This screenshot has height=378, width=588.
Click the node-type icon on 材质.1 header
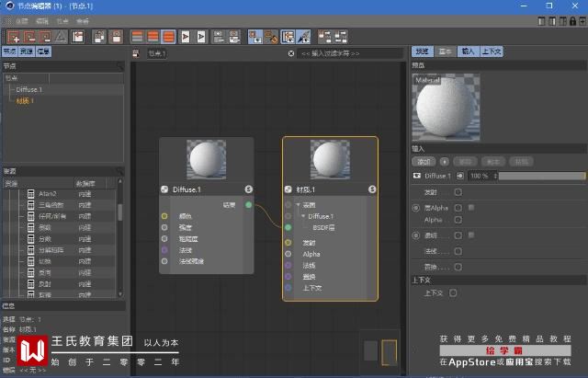click(288, 189)
